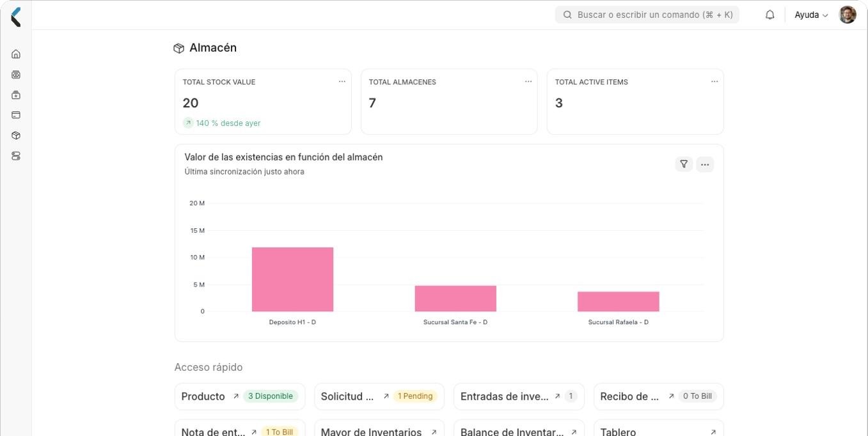
Task: Click the Total Almacenes value 7
Action: tap(372, 103)
